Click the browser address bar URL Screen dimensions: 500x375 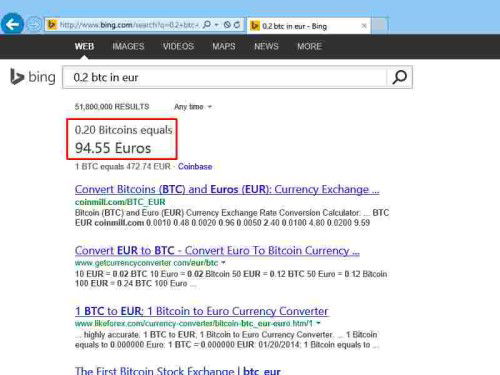129,25
